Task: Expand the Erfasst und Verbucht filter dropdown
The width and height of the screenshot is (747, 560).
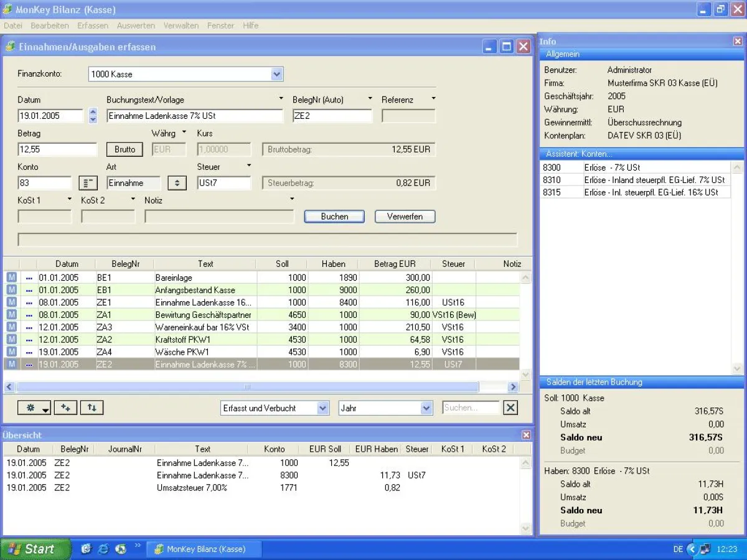Action: click(322, 408)
